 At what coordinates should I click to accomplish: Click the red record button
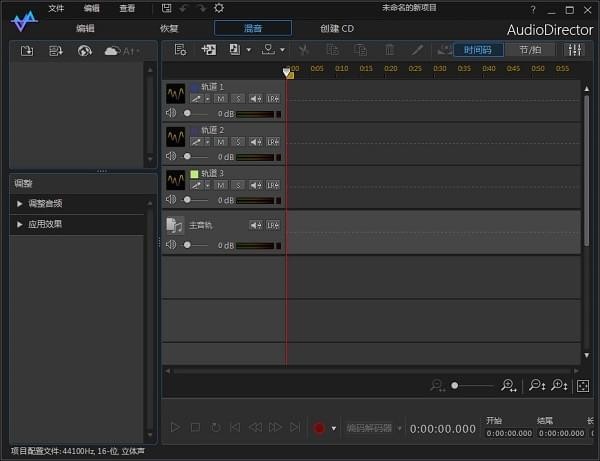(x=319, y=428)
